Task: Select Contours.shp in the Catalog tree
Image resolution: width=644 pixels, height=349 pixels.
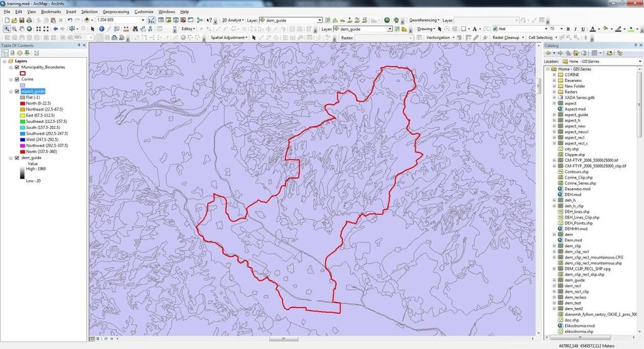Action: (x=576, y=172)
